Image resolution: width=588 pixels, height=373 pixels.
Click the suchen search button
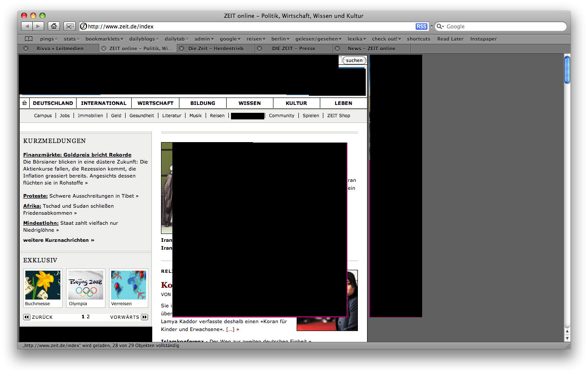pyautogui.click(x=354, y=60)
